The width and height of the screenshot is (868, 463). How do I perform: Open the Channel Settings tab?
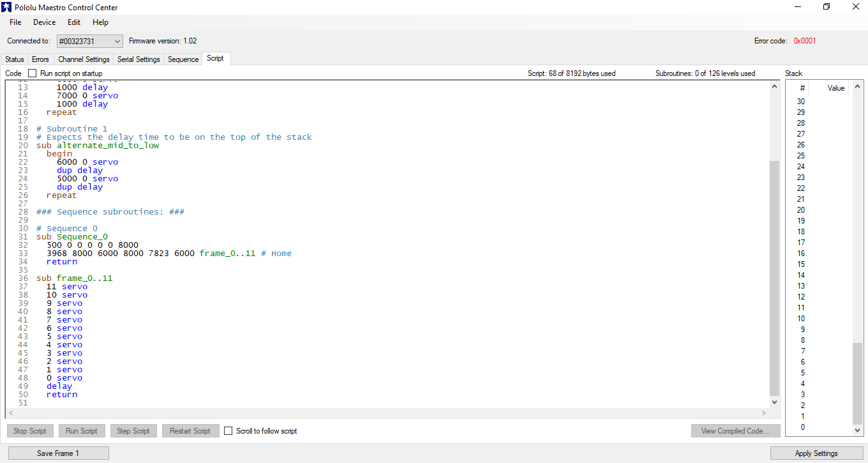[84, 59]
